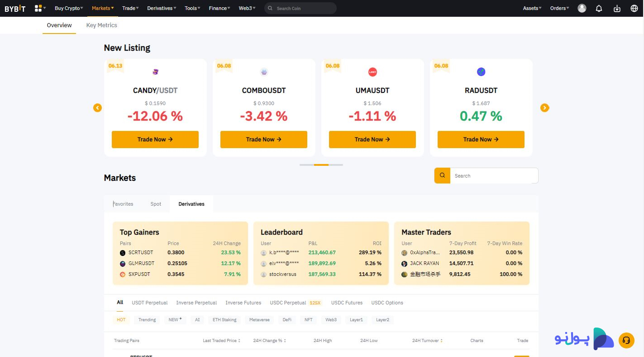Open the user profile avatar
The image size is (644, 357).
[582, 8]
